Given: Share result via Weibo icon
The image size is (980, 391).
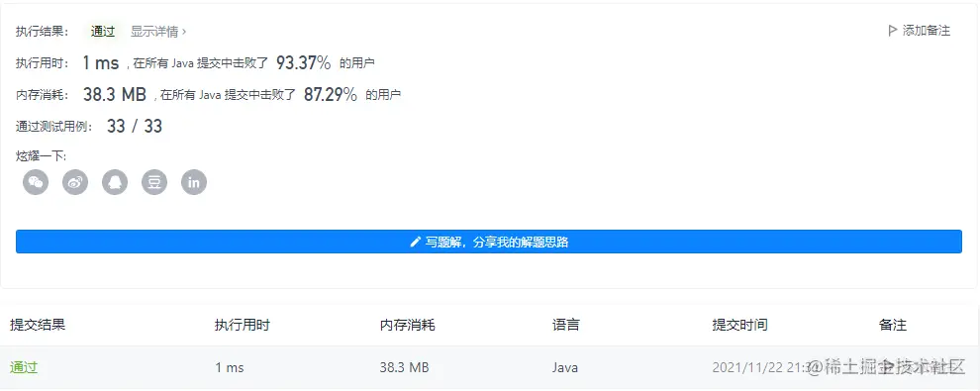Looking at the screenshot, I should pos(75,182).
